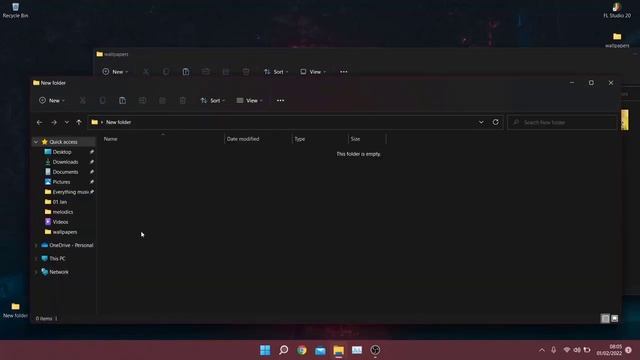Open the View dropdown in wallpapers window
This screenshot has width=640, height=360.
[313, 72]
